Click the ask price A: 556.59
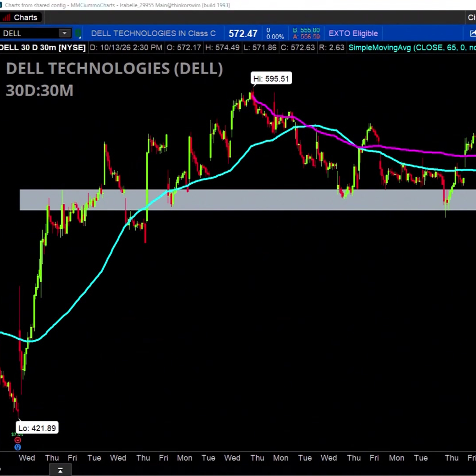This screenshot has height=476, width=476. coord(306,37)
